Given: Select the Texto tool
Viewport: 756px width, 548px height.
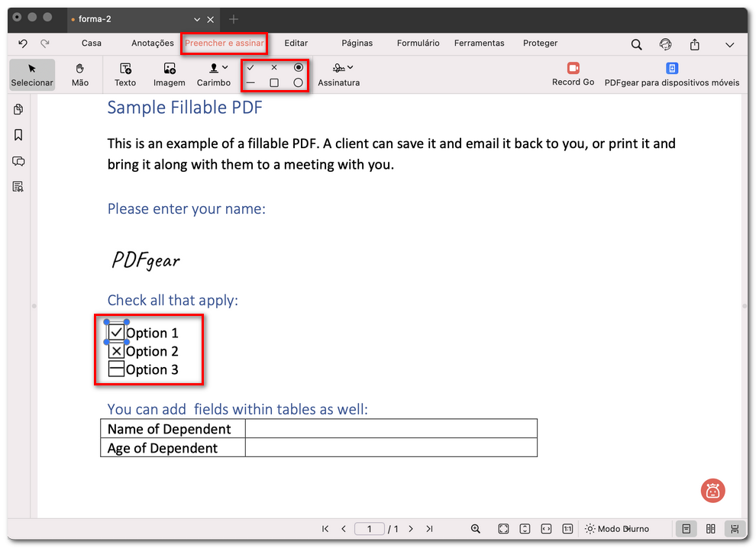Looking at the screenshot, I should pyautogui.click(x=125, y=75).
